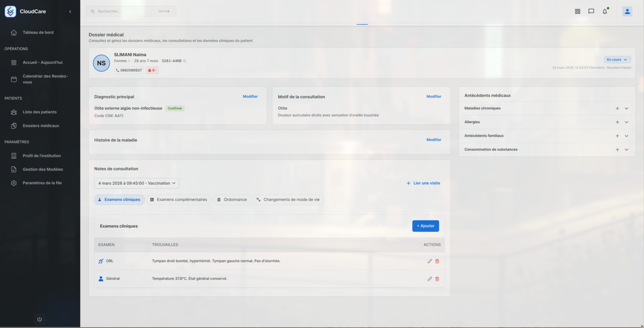Delete the Général exam row
Image resolution: width=644 pixels, height=328 pixels.
437,279
